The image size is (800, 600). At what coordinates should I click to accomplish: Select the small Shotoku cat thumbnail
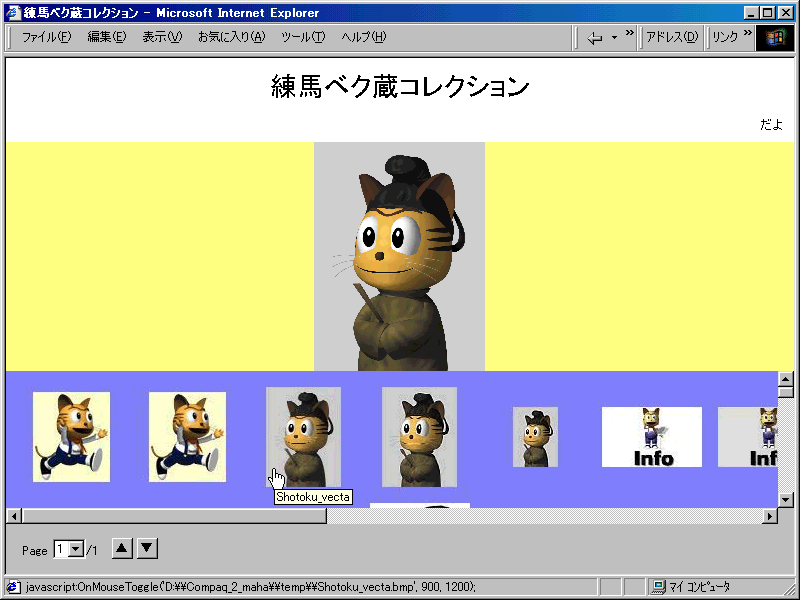[x=535, y=437]
